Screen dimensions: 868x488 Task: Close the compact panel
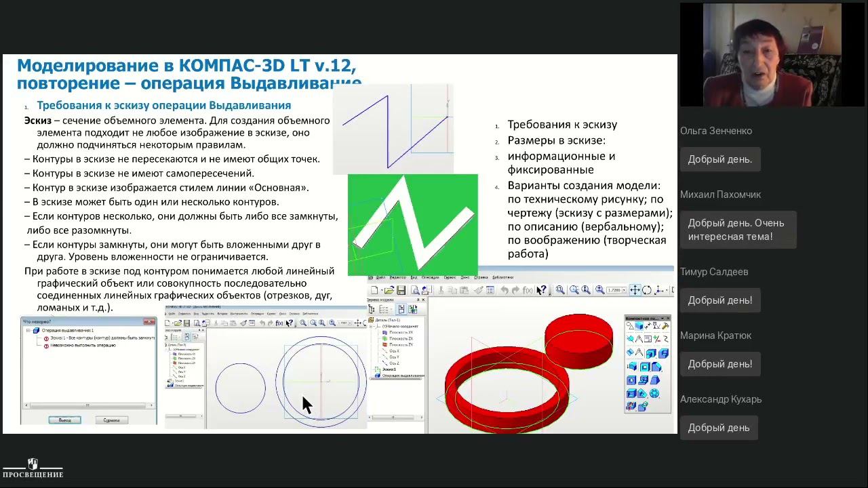[x=668, y=318]
